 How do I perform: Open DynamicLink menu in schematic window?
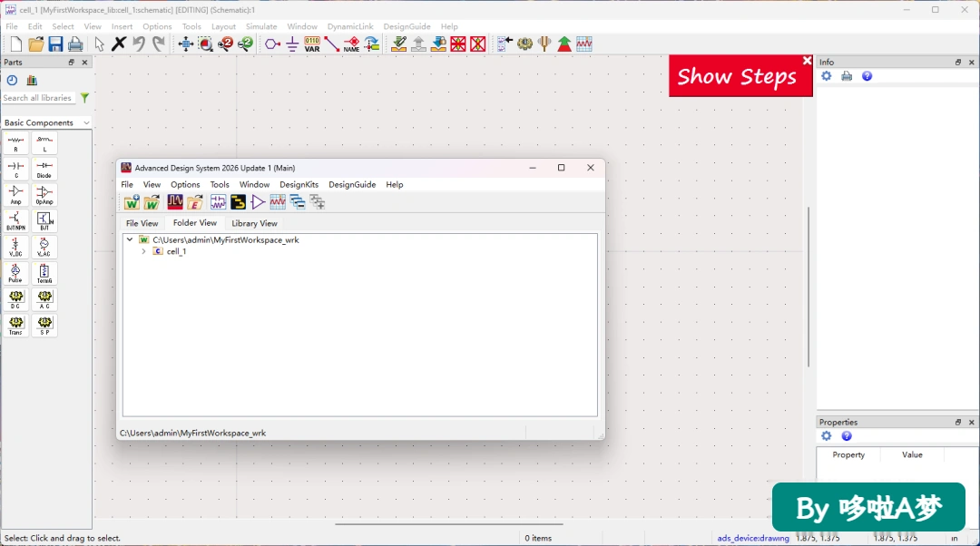click(x=350, y=26)
